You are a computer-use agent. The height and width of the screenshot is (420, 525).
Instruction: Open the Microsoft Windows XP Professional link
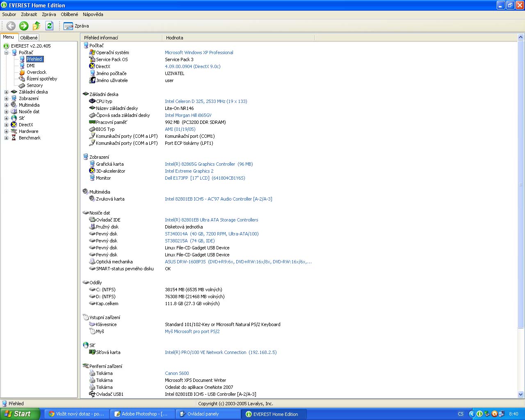coord(199,52)
